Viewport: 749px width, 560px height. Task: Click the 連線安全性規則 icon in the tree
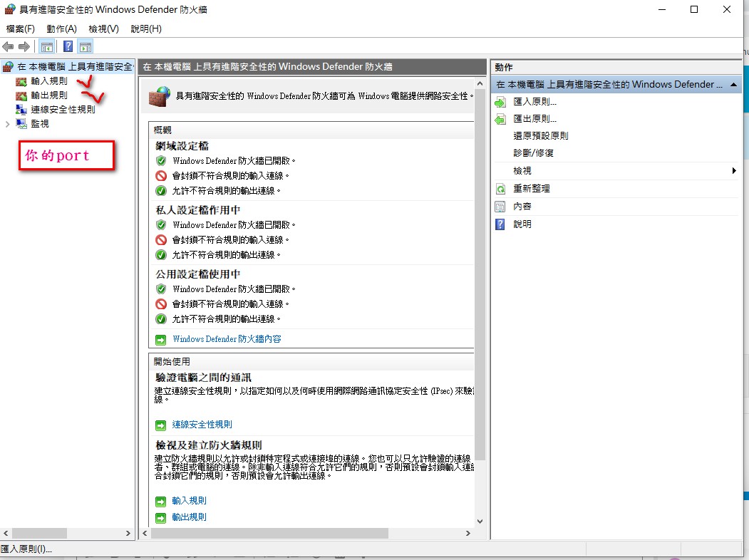(x=21, y=110)
